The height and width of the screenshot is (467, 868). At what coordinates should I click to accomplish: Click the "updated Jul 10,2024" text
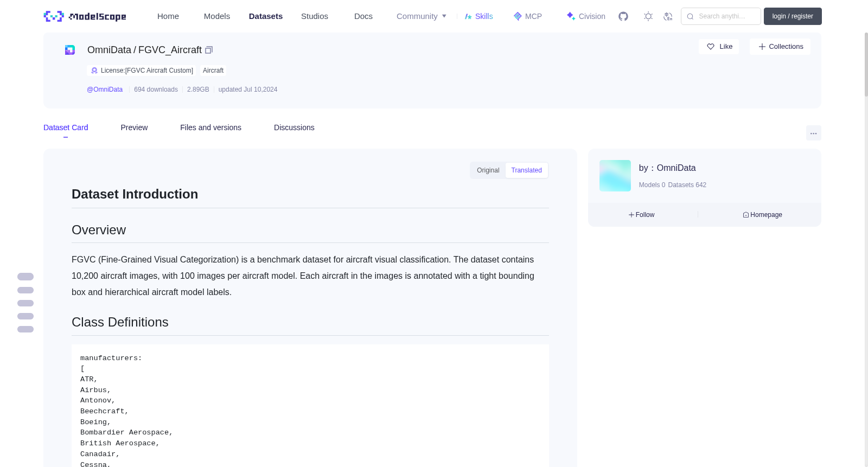[x=248, y=89]
